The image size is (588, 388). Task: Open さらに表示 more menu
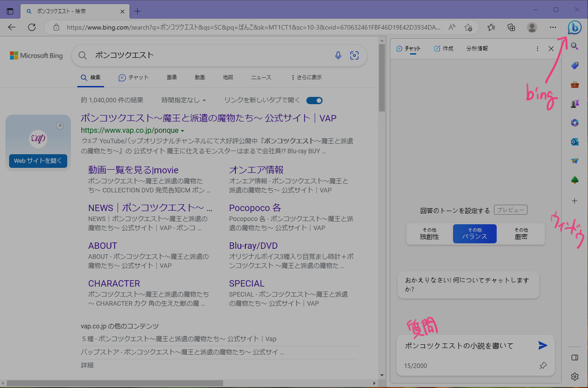tap(306, 77)
